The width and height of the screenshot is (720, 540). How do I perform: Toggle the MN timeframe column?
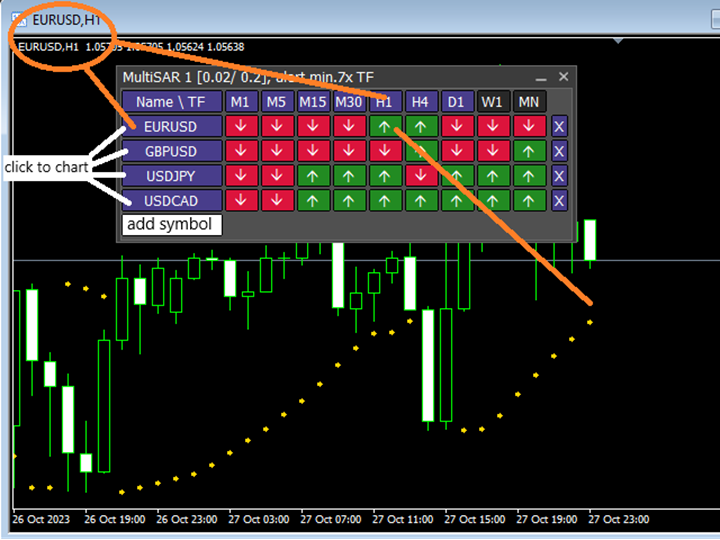pos(530,102)
